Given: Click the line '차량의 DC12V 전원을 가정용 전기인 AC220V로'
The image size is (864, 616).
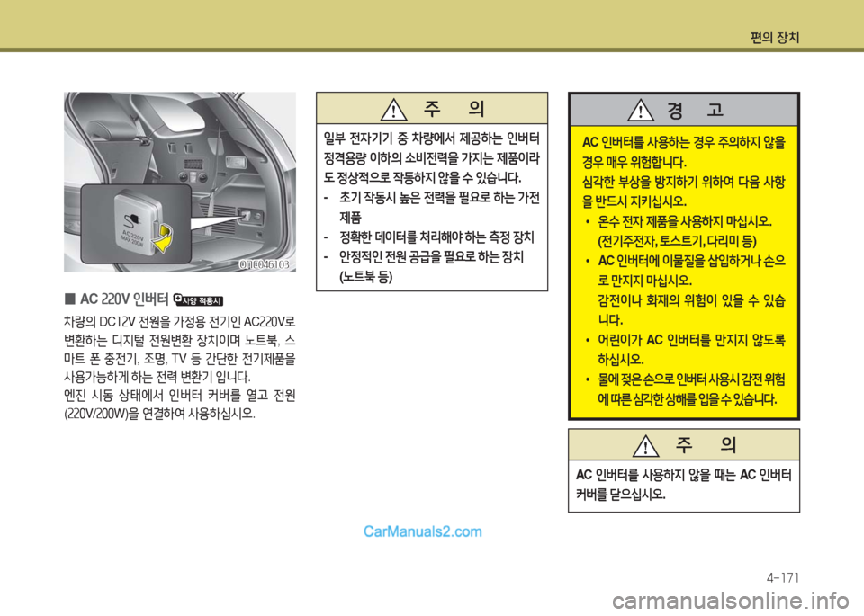Looking at the screenshot, I should [x=180, y=321].
